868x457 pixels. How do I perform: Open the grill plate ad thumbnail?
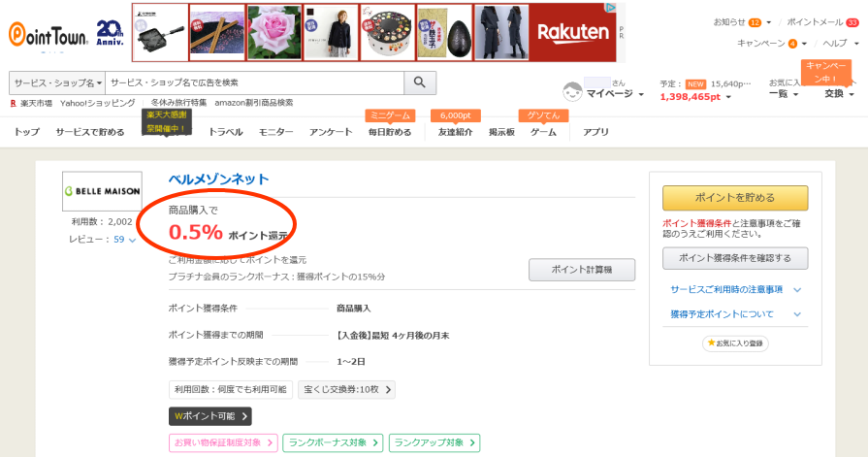[x=388, y=33]
